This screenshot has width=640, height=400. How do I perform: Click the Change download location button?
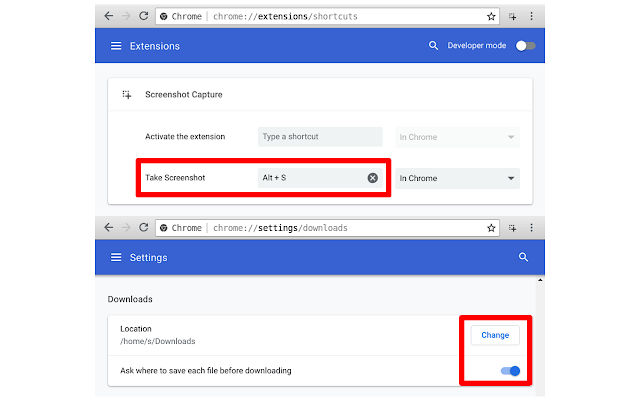click(495, 335)
